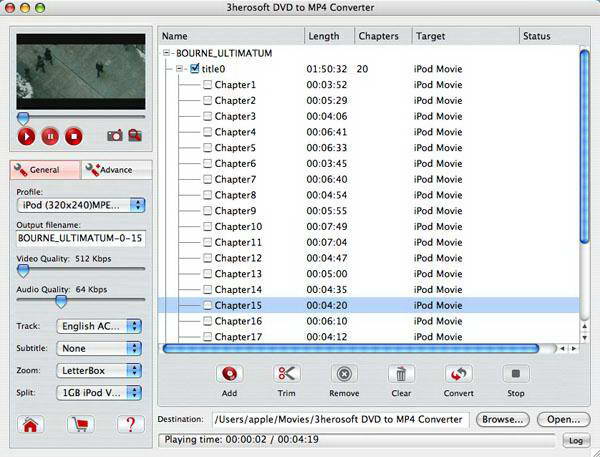Select the Chapter11 row name
600x457 pixels.
coord(238,242)
